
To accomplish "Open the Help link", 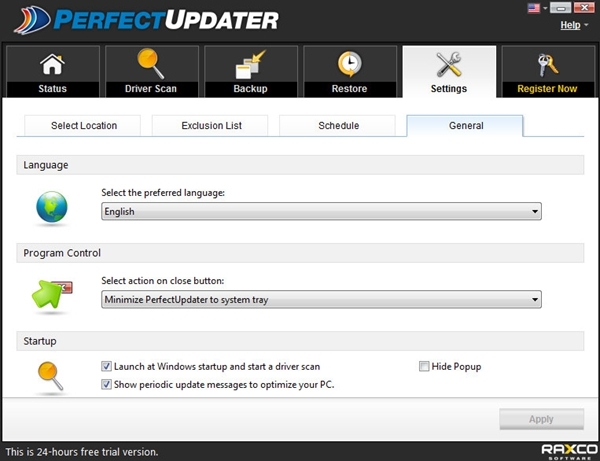I will point(570,25).
